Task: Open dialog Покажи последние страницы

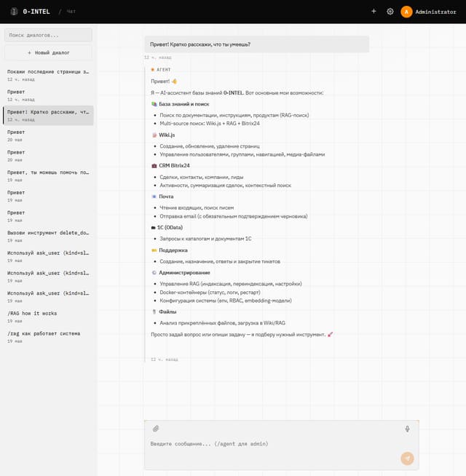Action: [x=48, y=75]
